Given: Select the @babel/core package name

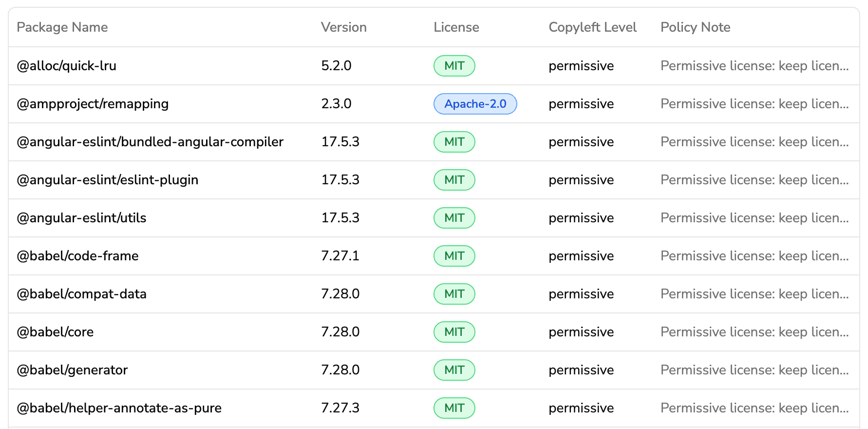Looking at the screenshot, I should click(x=55, y=332).
